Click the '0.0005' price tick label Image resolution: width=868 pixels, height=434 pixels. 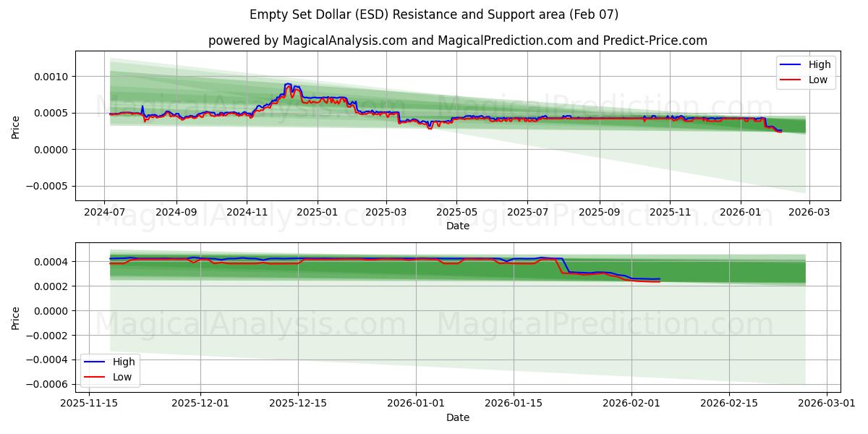point(53,113)
